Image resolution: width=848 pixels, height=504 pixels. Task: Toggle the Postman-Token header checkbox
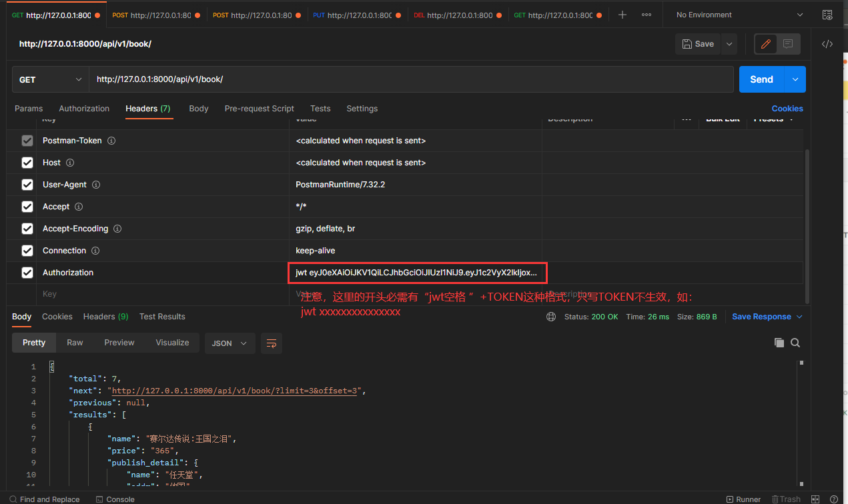click(x=27, y=141)
